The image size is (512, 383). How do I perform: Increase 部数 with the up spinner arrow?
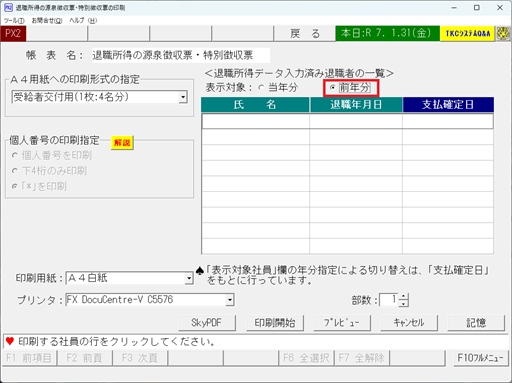(x=404, y=297)
